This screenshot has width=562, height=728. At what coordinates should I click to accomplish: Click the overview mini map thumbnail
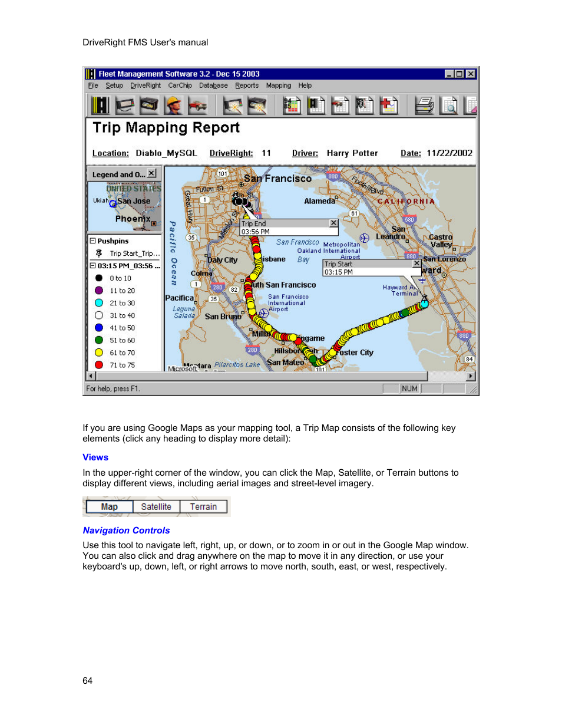[x=125, y=207]
